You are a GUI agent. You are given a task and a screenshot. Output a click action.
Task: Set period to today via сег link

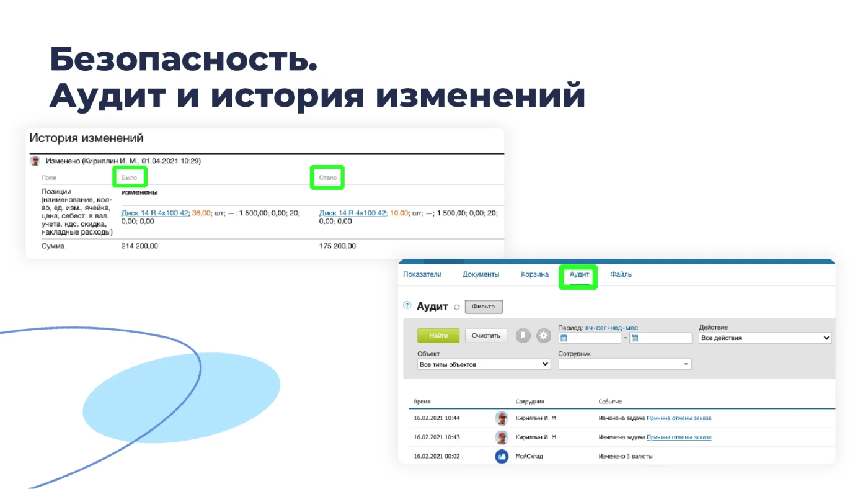point(601,328)
